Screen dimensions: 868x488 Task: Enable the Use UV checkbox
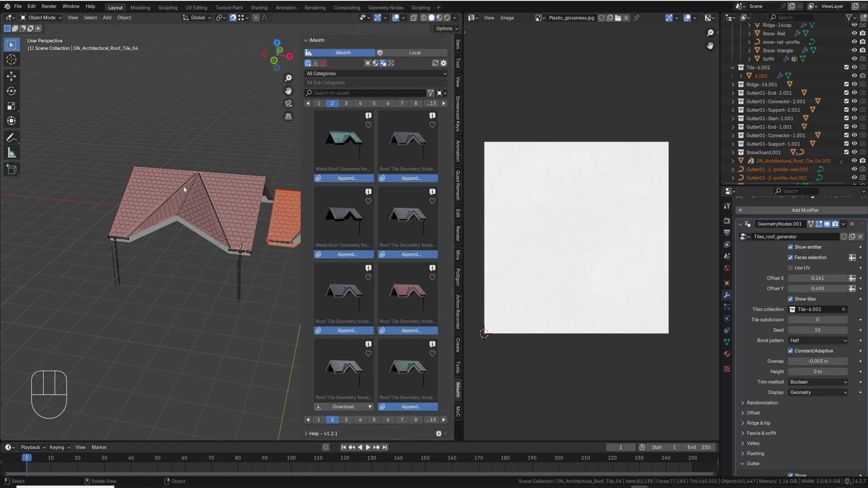click(790, 268)
